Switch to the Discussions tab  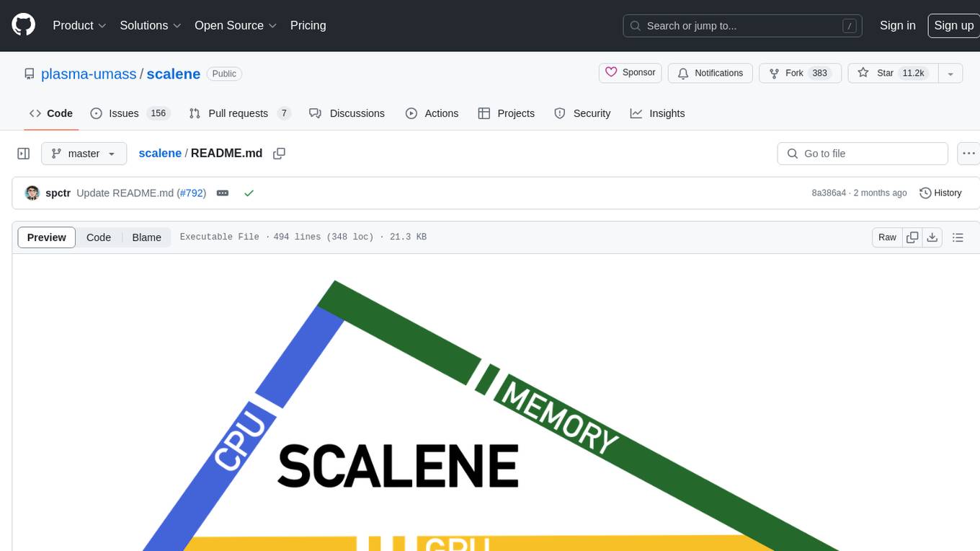(347, 113)
